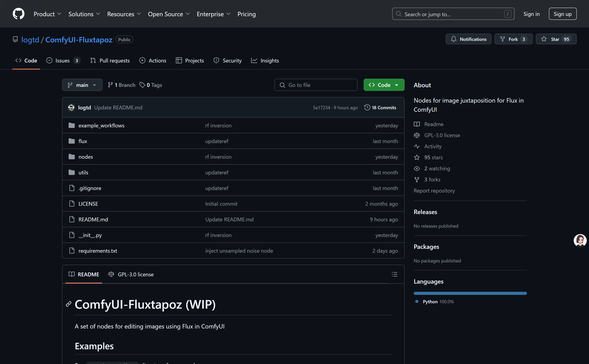Click the LICENSE file icon
The width and height of the screenshot is (589, 364).
[x=71, y=204]
